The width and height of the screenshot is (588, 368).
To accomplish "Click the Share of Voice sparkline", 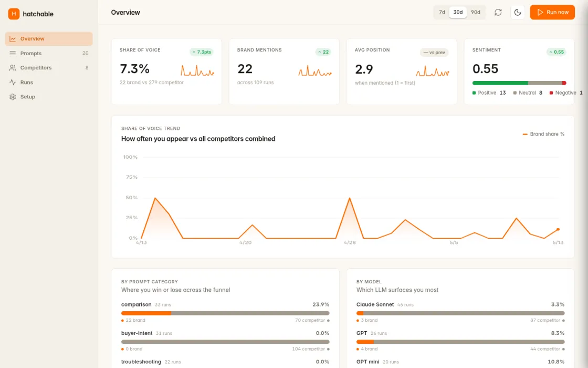I will point(197,70).
